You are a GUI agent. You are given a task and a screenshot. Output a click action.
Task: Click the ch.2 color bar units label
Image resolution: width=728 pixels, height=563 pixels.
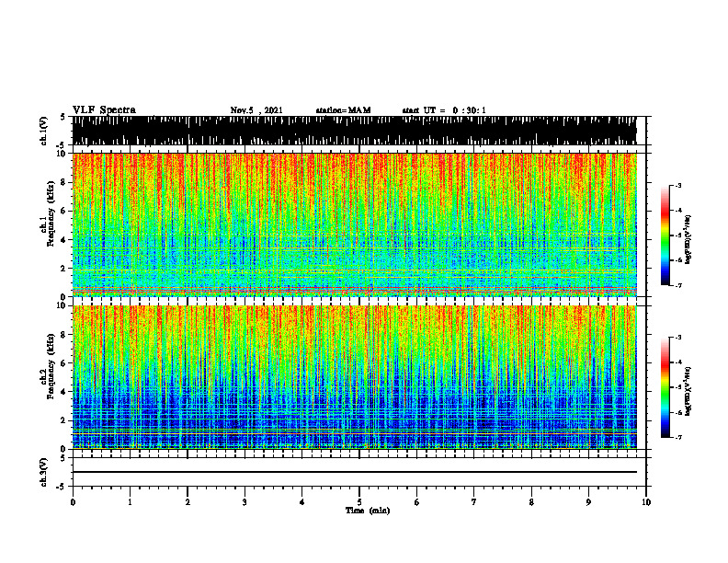tap(688, 391)
